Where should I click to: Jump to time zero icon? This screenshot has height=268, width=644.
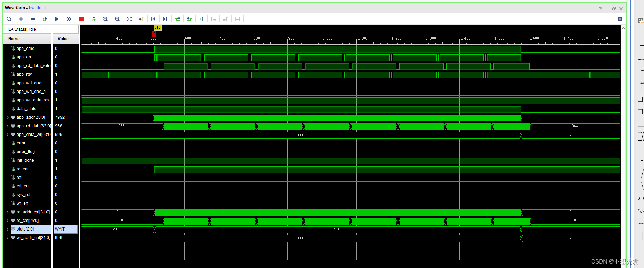153,19
